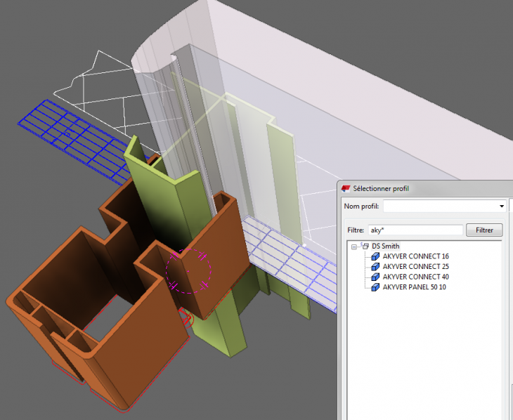Click the Filtre text field containing aky*
Image resolution: width=513 pixels, height=420 pixels.
click(415, 230)
